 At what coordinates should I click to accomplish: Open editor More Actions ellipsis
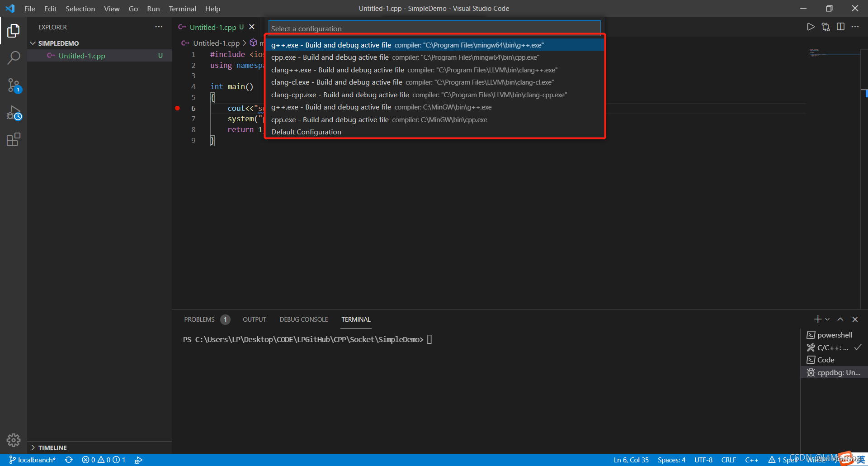pos(855,27)
